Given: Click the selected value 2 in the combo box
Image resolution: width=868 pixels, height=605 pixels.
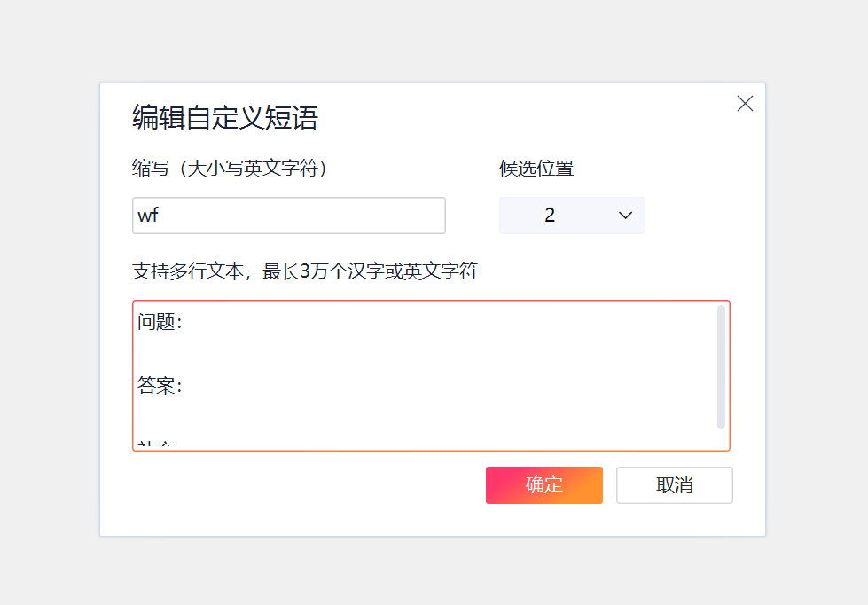Looking at the screenshot, I should coord(550,216).
